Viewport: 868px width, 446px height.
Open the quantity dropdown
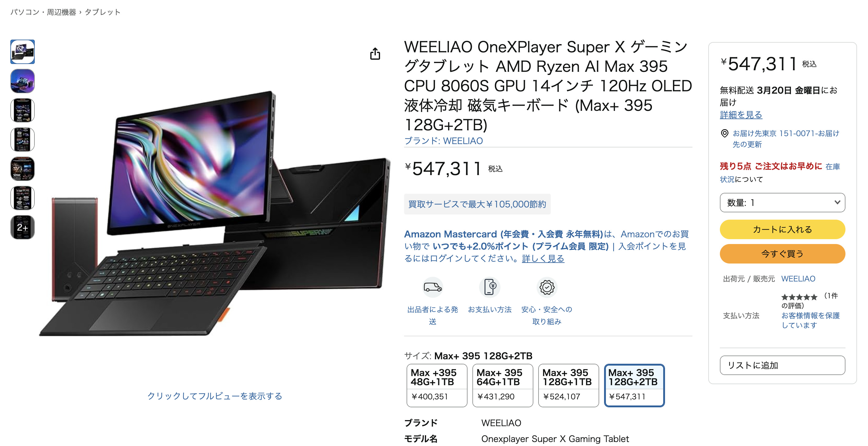click(782, 203)
